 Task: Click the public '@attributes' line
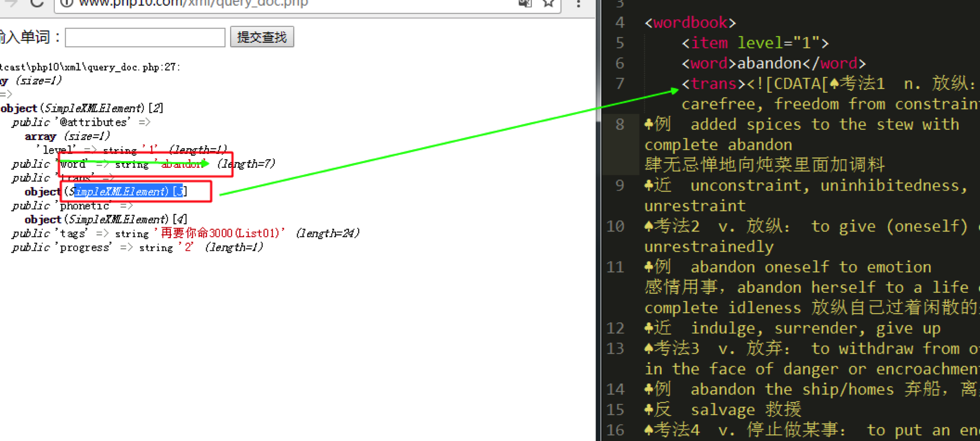pyautogui.click(x=81, y=123)
